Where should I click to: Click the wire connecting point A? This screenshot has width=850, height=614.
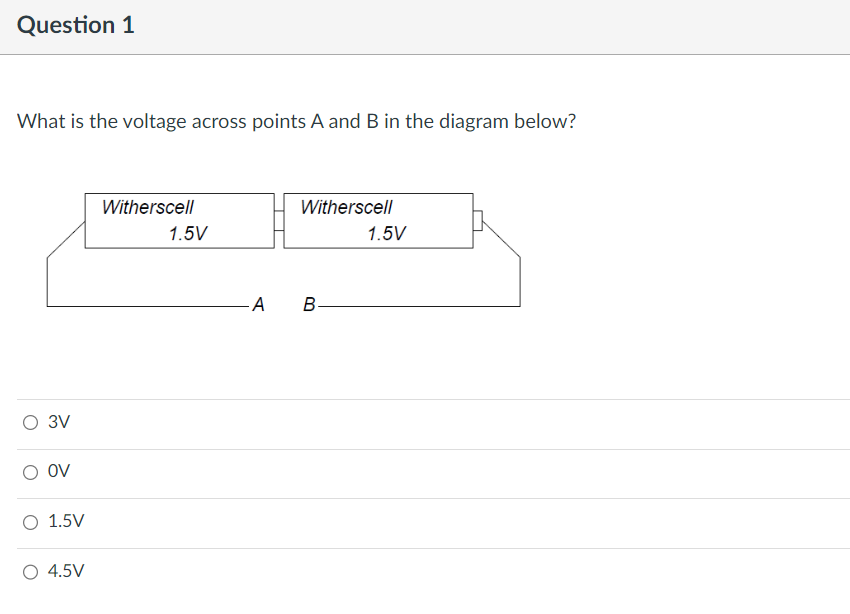tap(150, 305)
